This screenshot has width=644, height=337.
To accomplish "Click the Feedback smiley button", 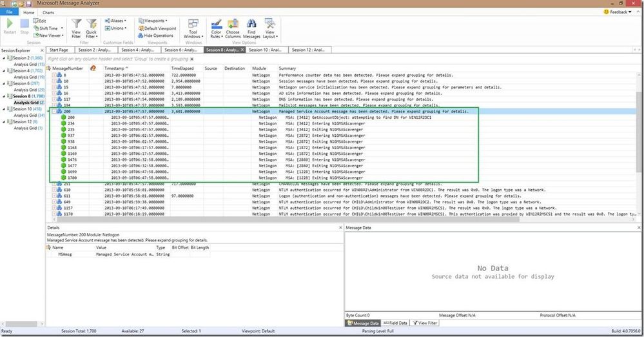I will (618, 12).
